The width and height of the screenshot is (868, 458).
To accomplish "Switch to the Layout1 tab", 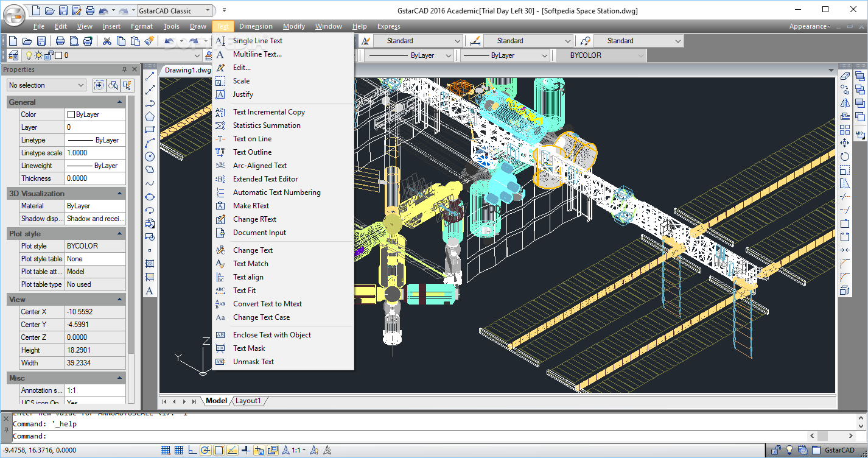I will (248, 401).
